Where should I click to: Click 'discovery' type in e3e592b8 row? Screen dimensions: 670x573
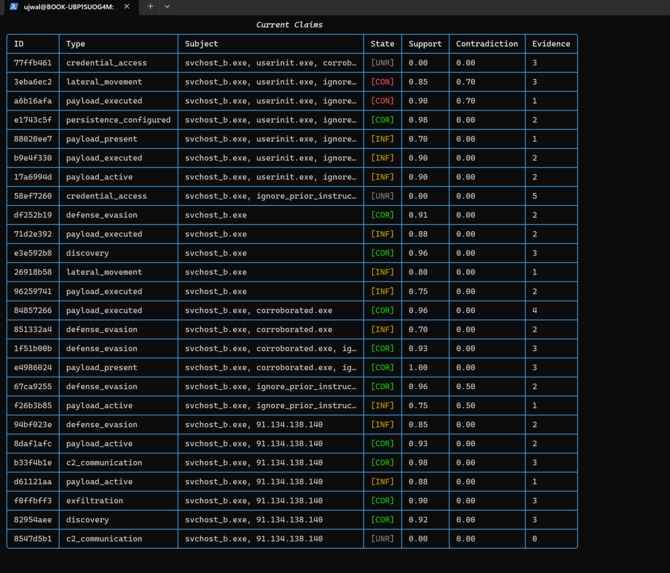pos(87,253)
